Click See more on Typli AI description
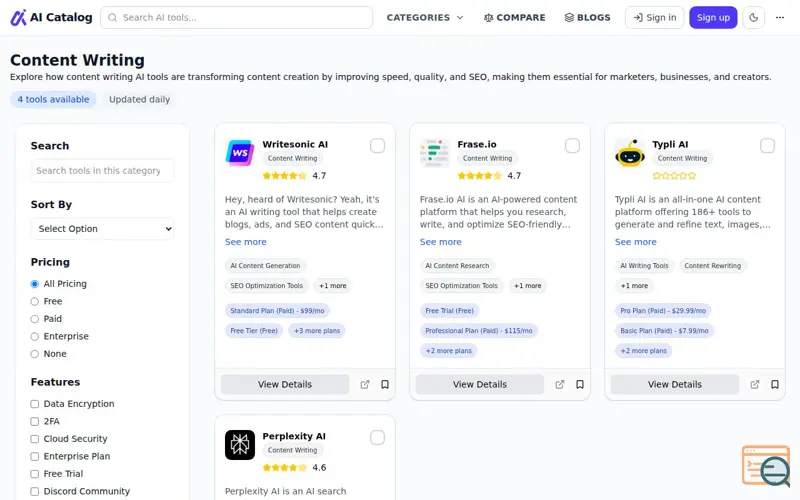Screen dimensions: 800x500 pyautogui.click(x=635, y=242)
